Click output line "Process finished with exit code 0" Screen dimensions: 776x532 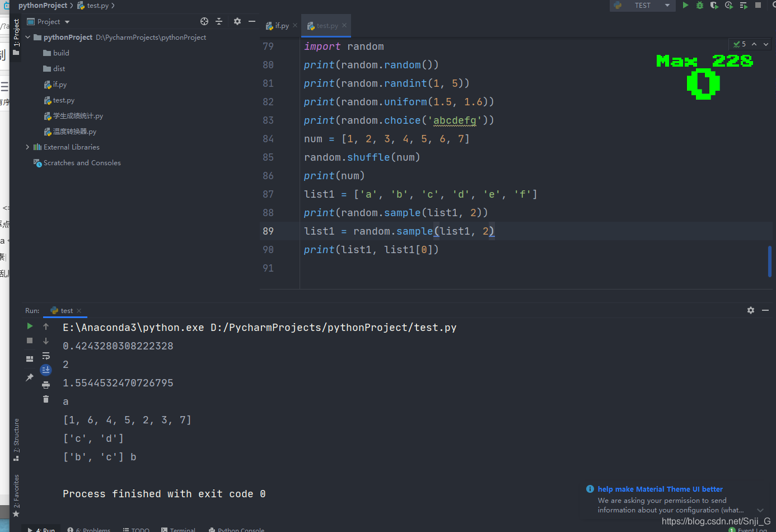pyautogui.click(x=164, y=494)
